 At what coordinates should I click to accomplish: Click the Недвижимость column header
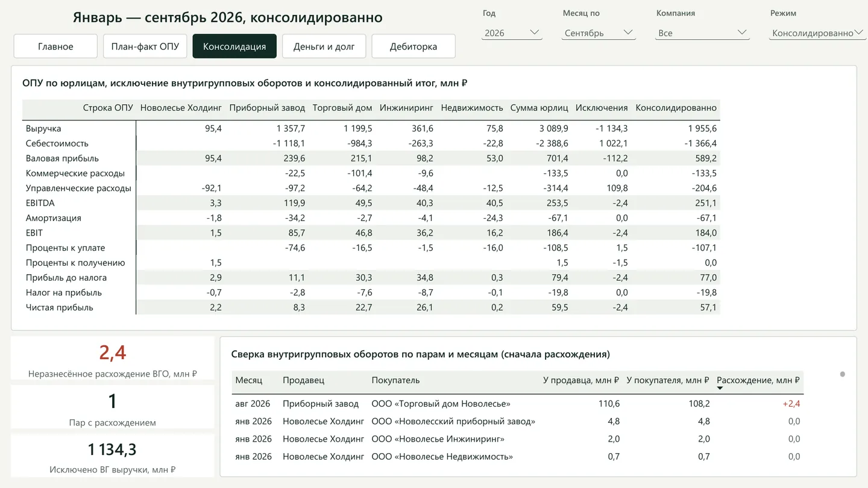(x=472, y=108)
